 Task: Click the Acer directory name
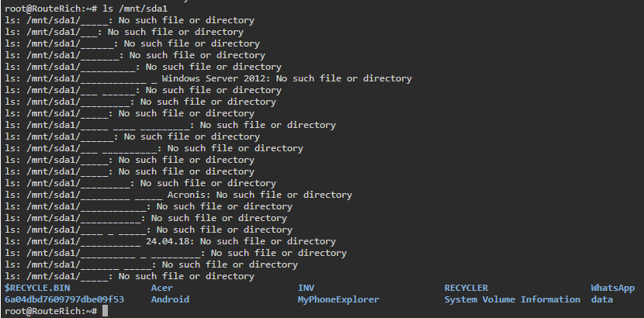point(162,288)
